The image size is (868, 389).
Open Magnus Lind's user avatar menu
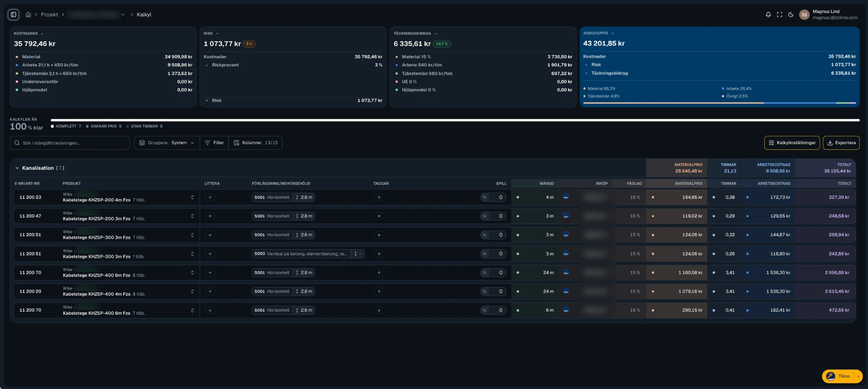click(x=804, y=15)
